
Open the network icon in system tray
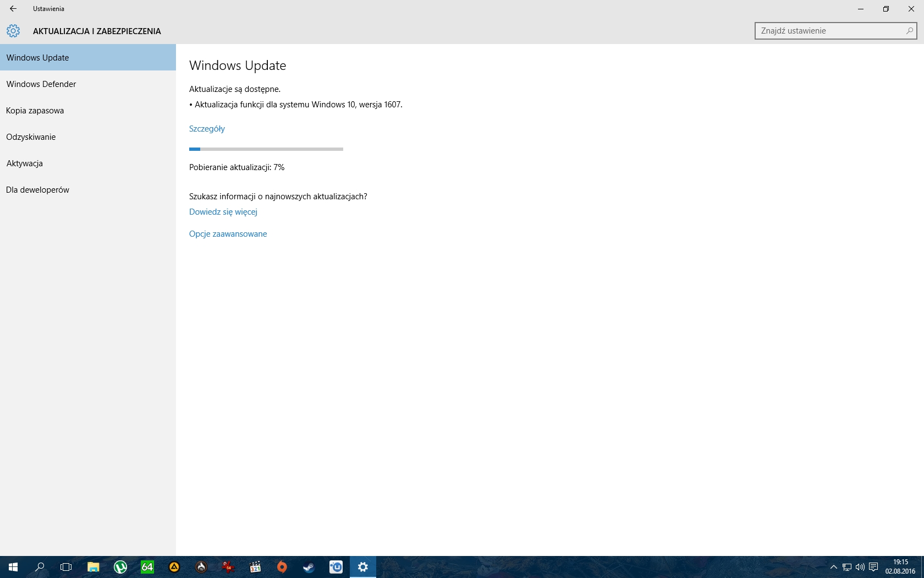(847, 567)
